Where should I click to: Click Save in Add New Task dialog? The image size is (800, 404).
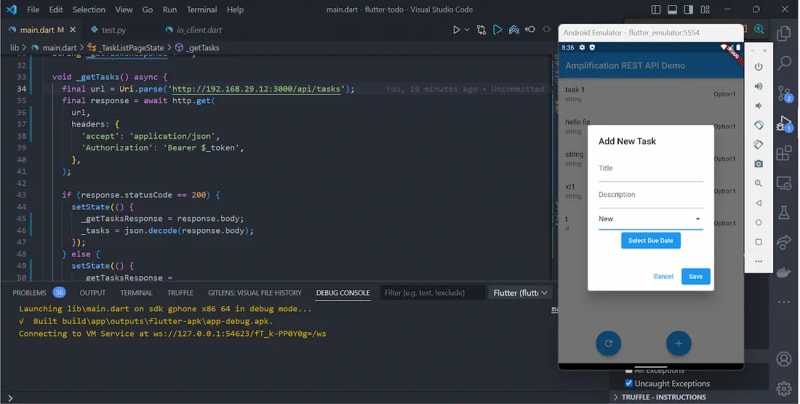[x=696, y=276]
